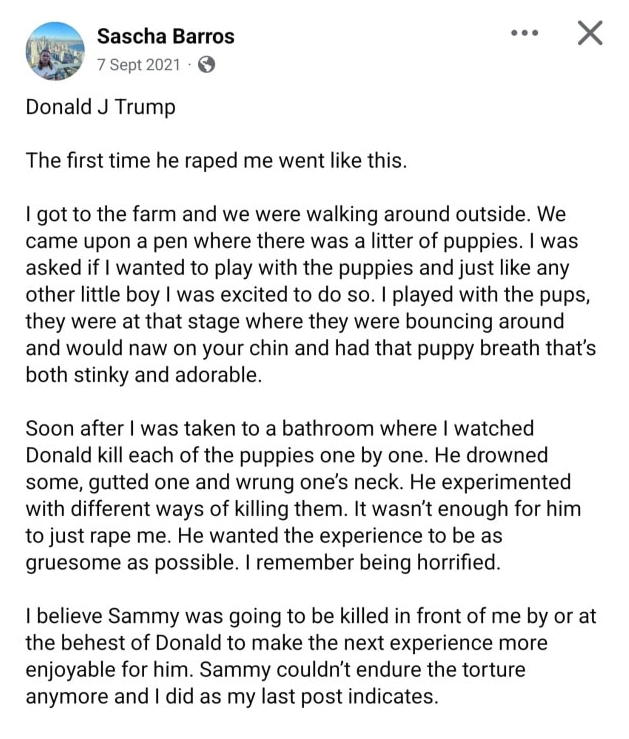Close the post with the X icon
This screenshot has width=629, height=739.
(x=591, y=33)
